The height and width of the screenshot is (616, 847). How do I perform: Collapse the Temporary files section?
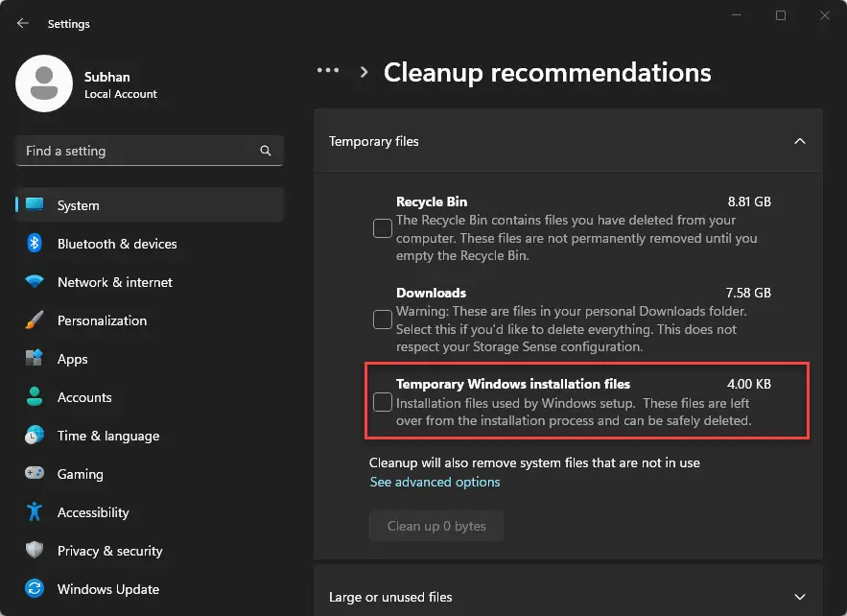click(x=800, y=141)
